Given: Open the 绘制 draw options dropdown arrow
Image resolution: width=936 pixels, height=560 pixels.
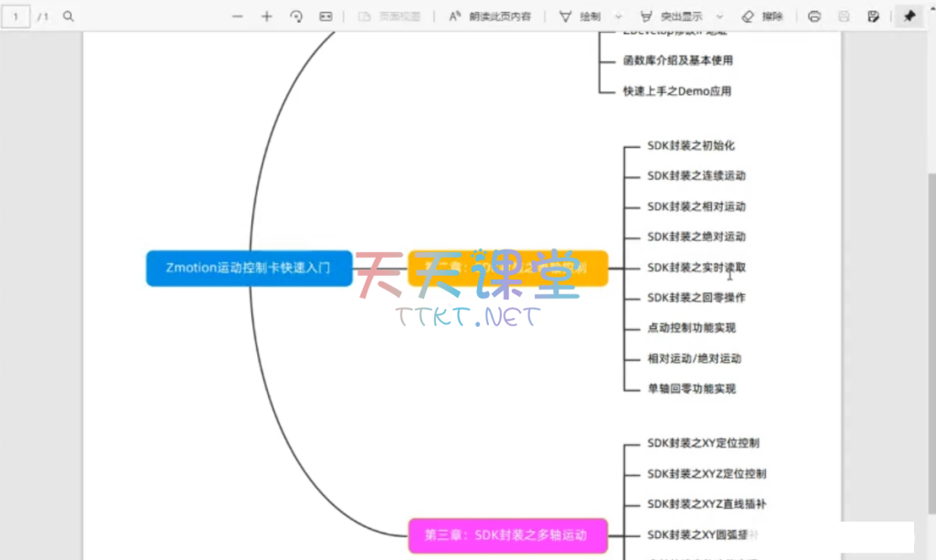Looking at the screenshot, I should pyautogui.click(x=619, y=16).
